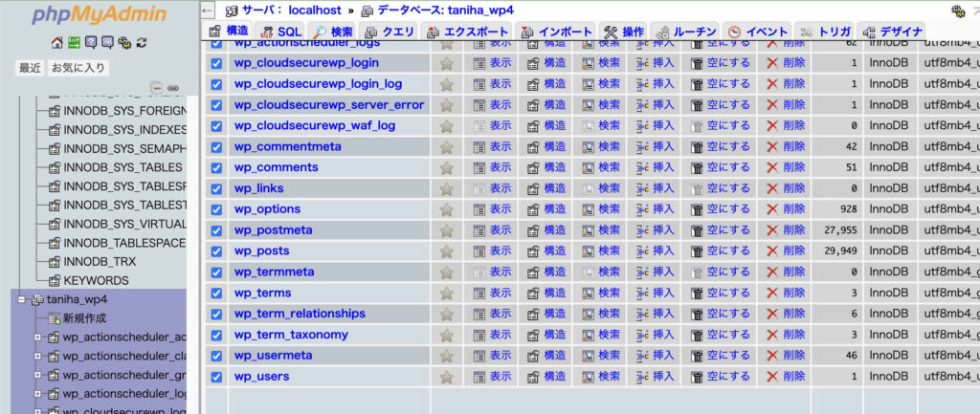Screen dimensions: 980x414
Task: Uncheck the wp_options row checkbox
Action: point(216,209)
